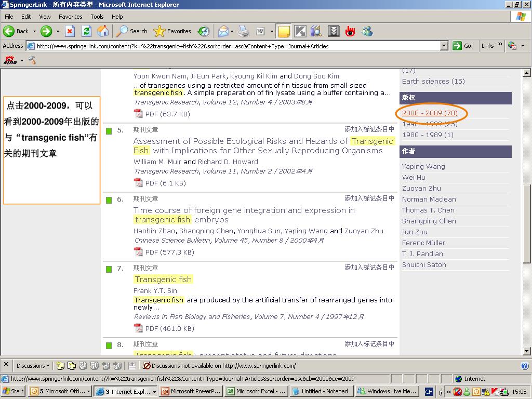Click the page vertical scrollbar down arrow
The width and height of the screenshot is (532, 399).
527,351
